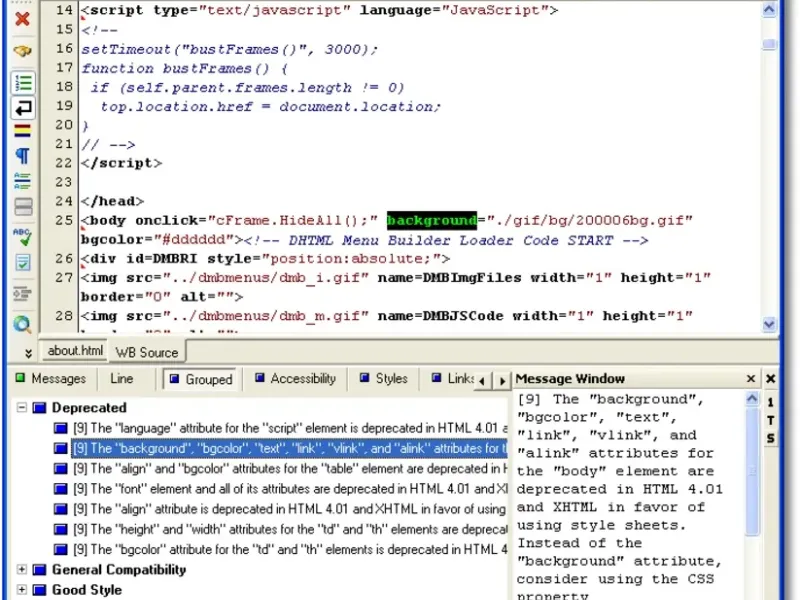
Task: Click the red X close-document icon
Action: pos(22,19)
